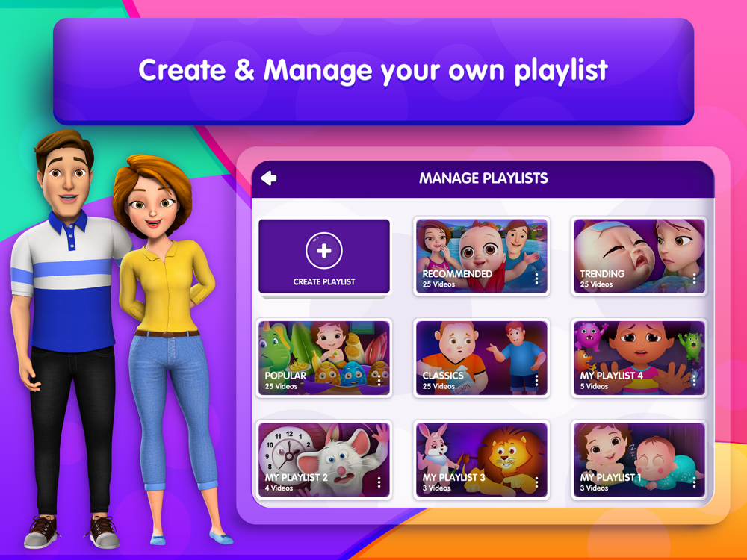Open three-dot menu on Recommended playlist
747x560 pixels.
tap(536, 279)
